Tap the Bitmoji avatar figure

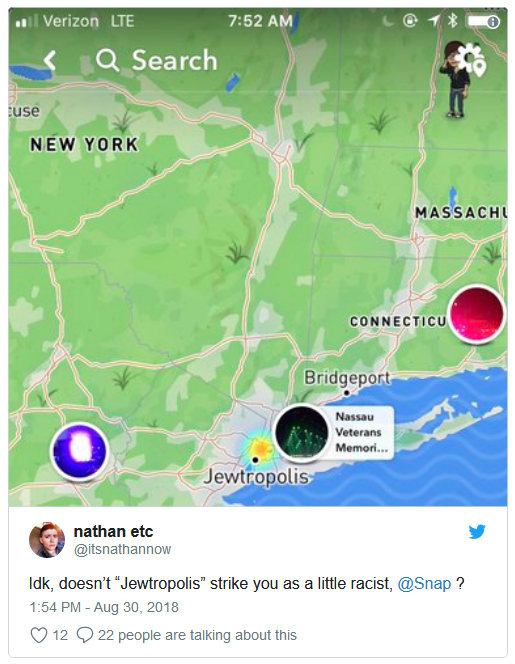click(454, 80)
